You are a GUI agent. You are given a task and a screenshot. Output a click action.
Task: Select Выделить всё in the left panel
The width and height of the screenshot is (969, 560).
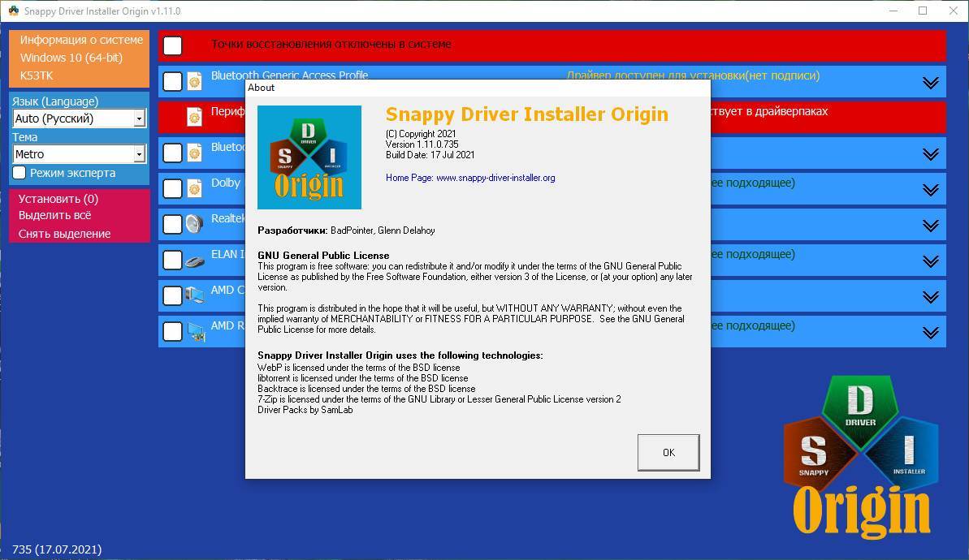pyautogui.click(x=55, y=216)
